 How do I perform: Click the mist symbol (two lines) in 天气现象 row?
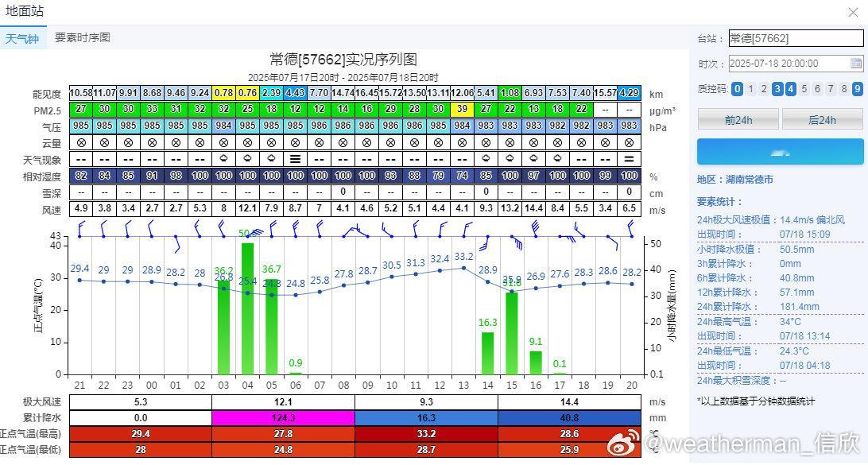point(630,160)
